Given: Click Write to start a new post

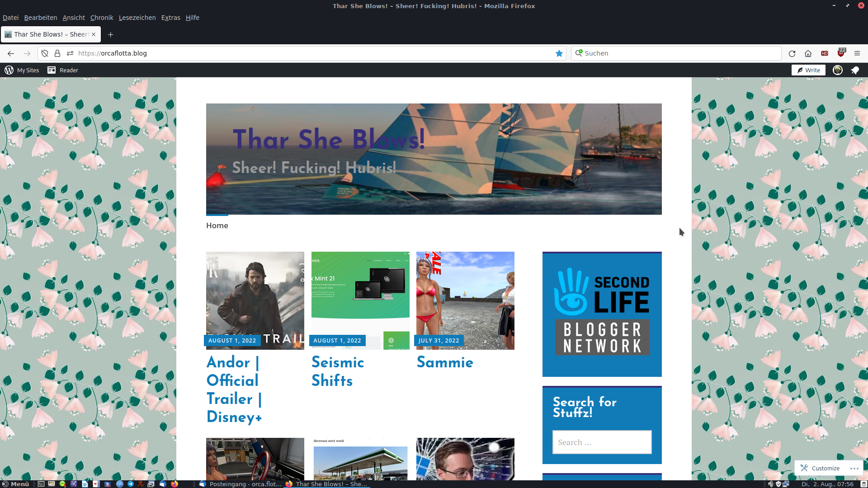Looking at the screenshot, I should [x=808, y=70].
